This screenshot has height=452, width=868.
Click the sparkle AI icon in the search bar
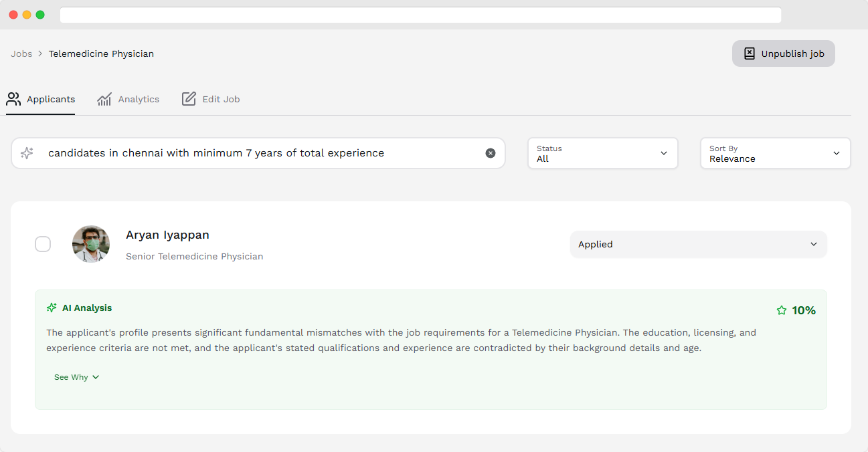click(x=27, y=153)
